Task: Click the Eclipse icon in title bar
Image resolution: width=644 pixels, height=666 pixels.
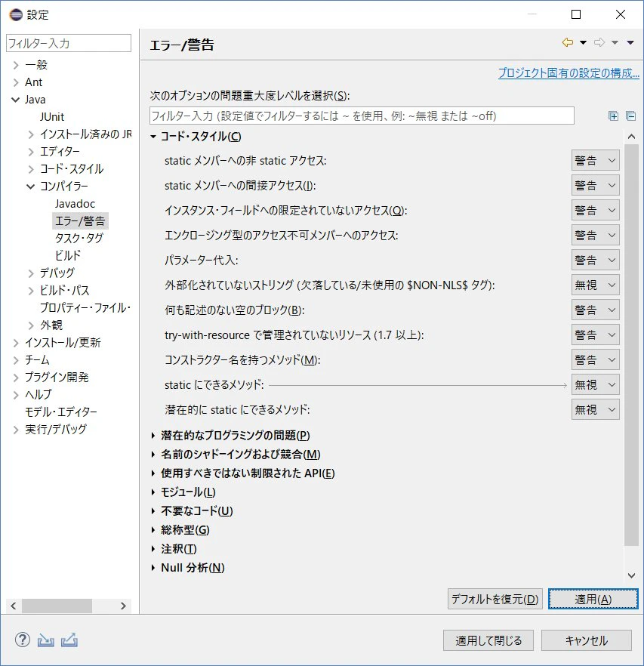Action: click(x=16, y=15)
